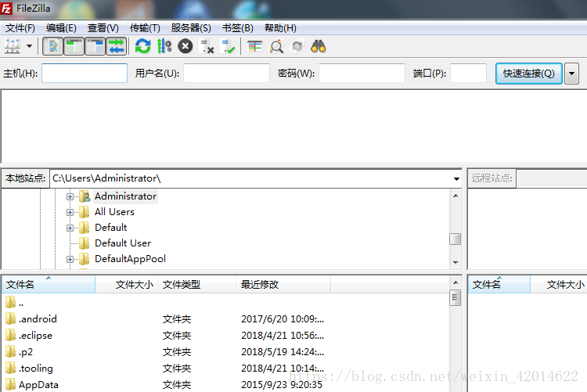The image size is (587, 392).
Task: Sort local files by 最近修改 column
Action: [x=283, y=285]
